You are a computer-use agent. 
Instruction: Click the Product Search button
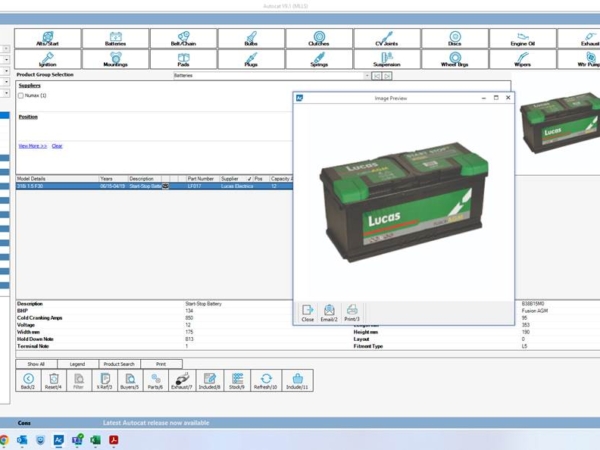coord(119,364)
